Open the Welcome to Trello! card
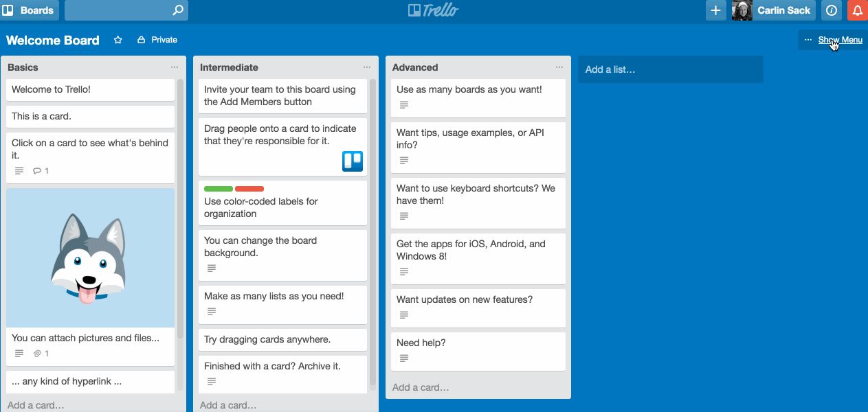The height and width of the screenshot is (412, 868). tap(91, 90)
